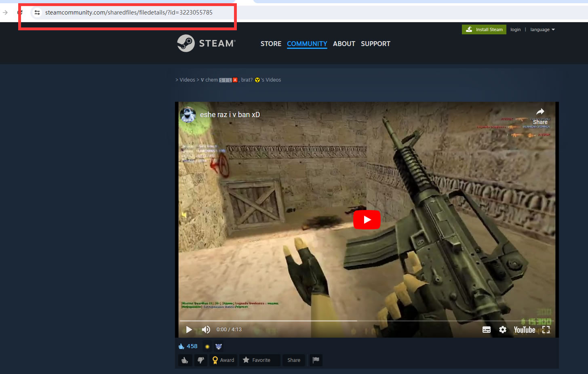This screenshot has width=588, height=374.
Task: Expand the language dropdown
Action: click(542, 29)
